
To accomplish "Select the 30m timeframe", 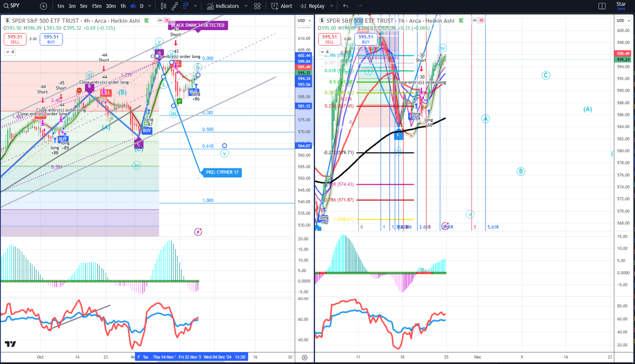I will pyautogui.click(x=111, y=6).
